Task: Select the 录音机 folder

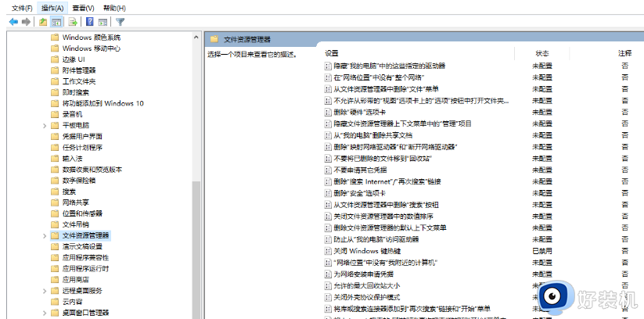Action: pyautogui.click(x=67, y=115)
